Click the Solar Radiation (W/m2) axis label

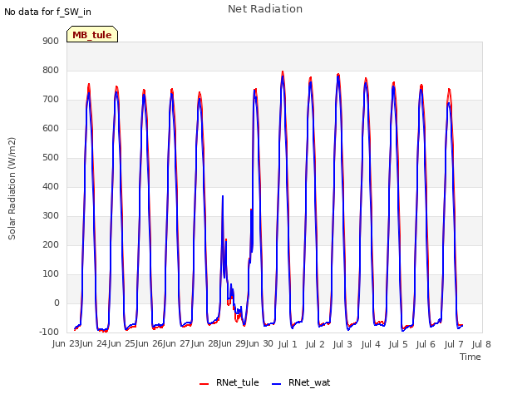coord(12,189)
